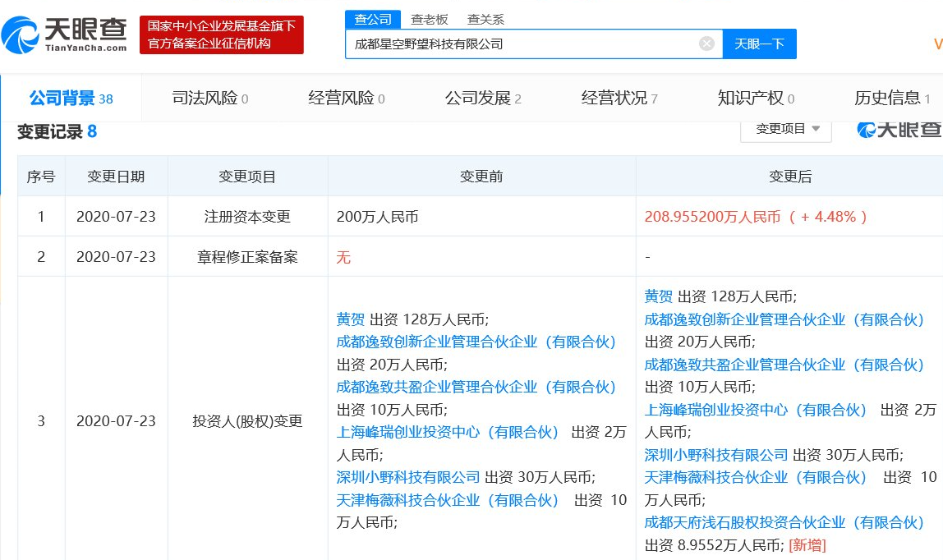Click inside the company search input field
The image size is (943, 560).
526,44
